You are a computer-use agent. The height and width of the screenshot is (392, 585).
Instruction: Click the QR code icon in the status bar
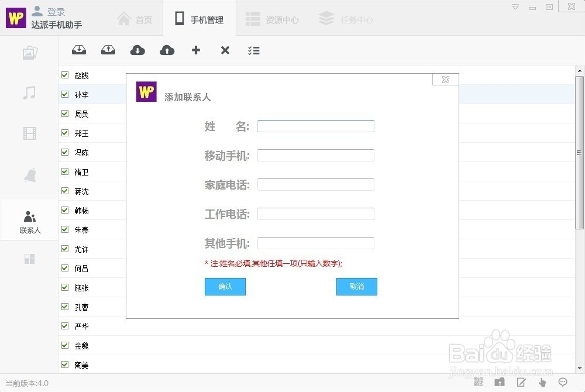click(x=479, y=381)
